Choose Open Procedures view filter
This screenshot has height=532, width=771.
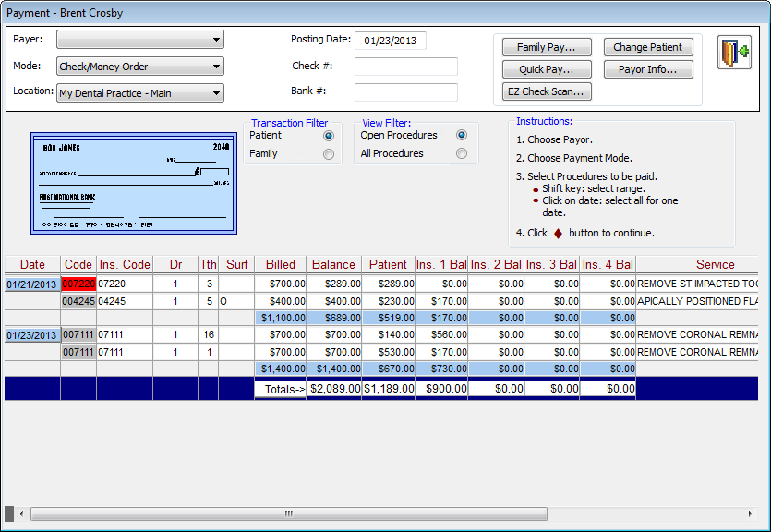coord(462,136)
